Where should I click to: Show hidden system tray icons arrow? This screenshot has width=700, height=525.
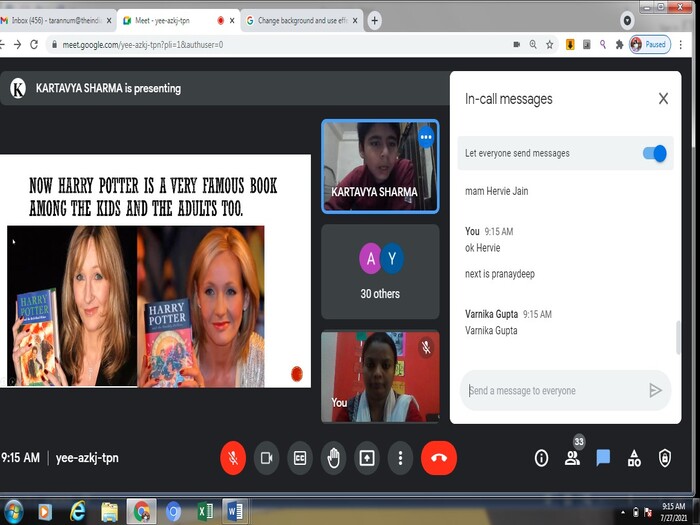(x=623, y=512)
